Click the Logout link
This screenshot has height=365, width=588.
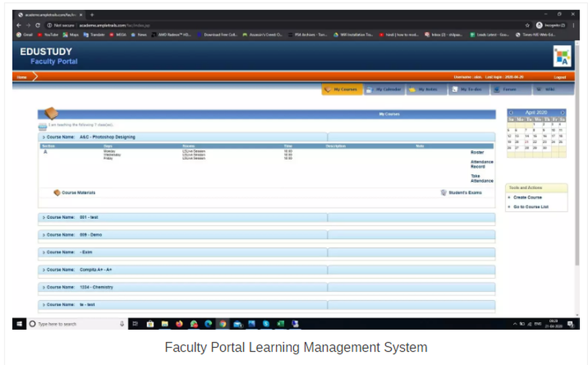(560, 77)
